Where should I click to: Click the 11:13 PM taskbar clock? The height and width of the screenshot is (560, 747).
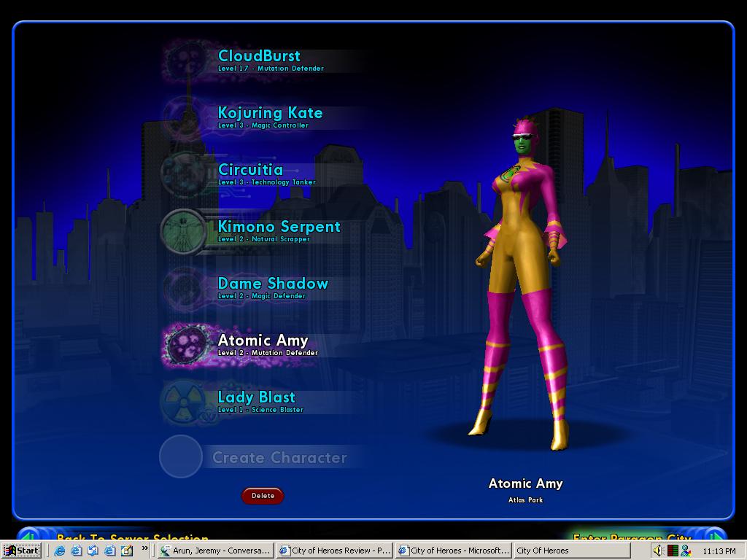[719, 551]
